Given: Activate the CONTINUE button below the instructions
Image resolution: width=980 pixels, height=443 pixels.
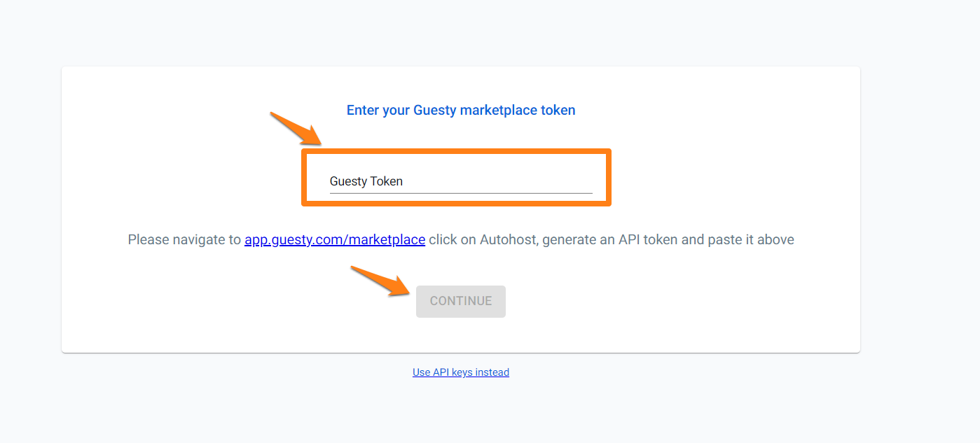Looking at the screenshot, I should (x=460, y=301).
